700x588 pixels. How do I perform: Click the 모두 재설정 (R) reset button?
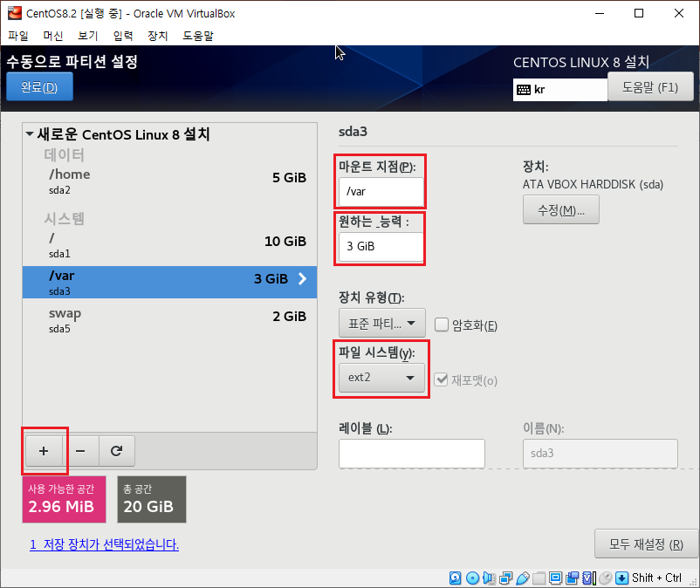tap(647, 544)
